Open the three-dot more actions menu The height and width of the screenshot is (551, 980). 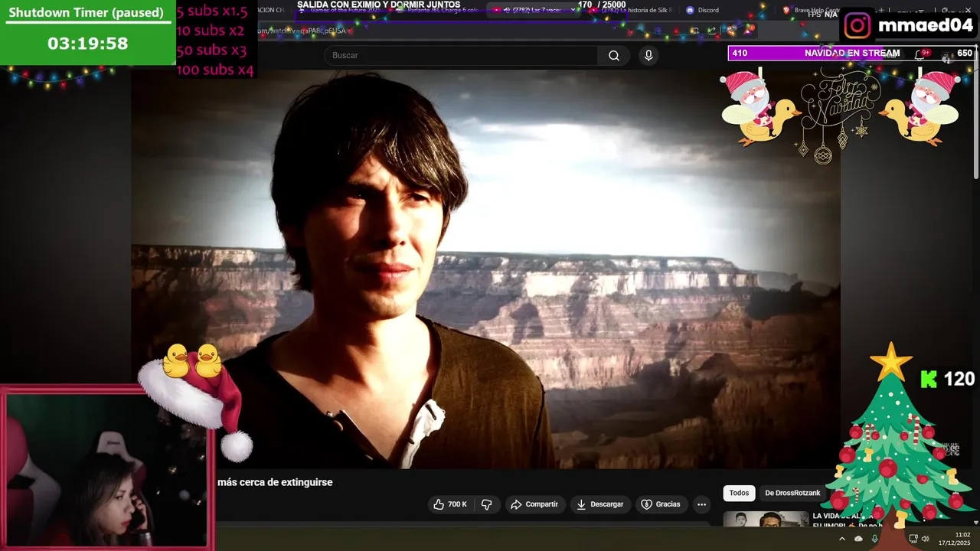coord(701,504)
